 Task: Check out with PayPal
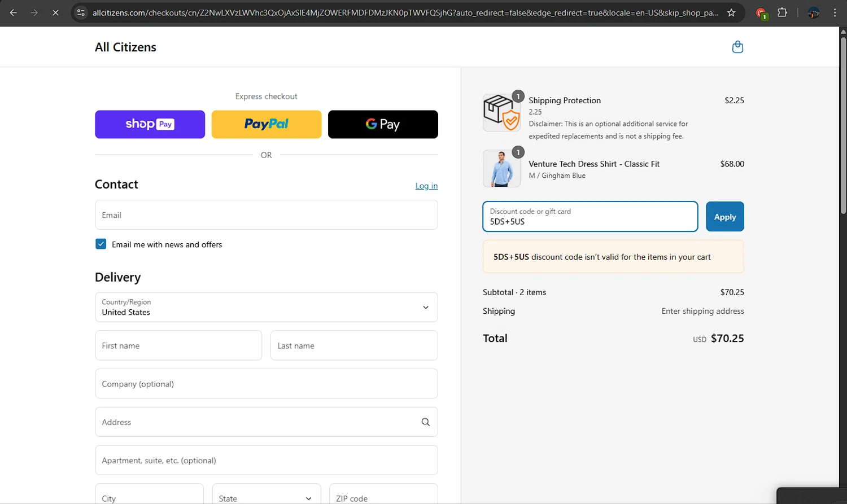[x=267, y=124]
